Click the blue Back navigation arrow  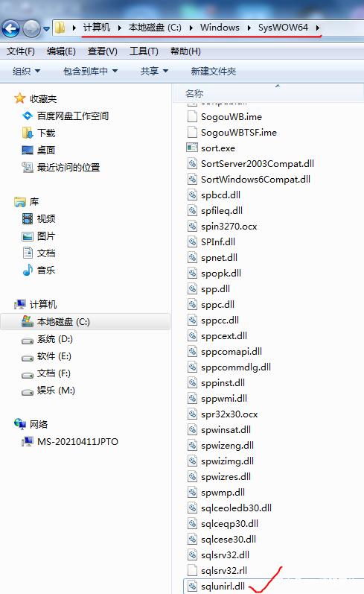point(11,29)
